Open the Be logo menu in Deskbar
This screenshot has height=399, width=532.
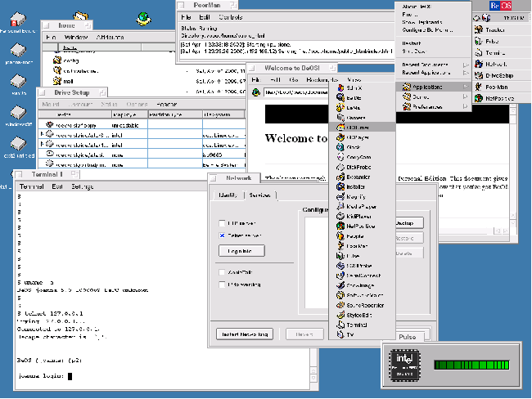click(x=501, y=6)
